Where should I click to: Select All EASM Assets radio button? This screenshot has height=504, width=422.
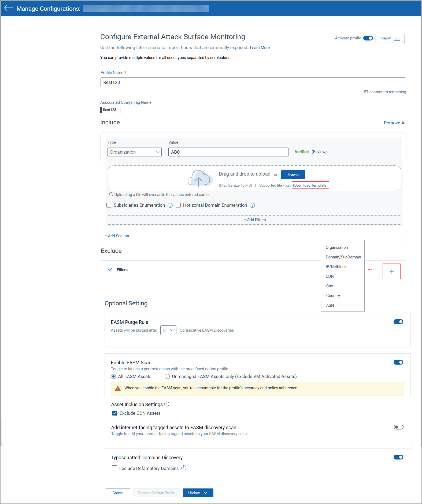click(x=113, y=376)
